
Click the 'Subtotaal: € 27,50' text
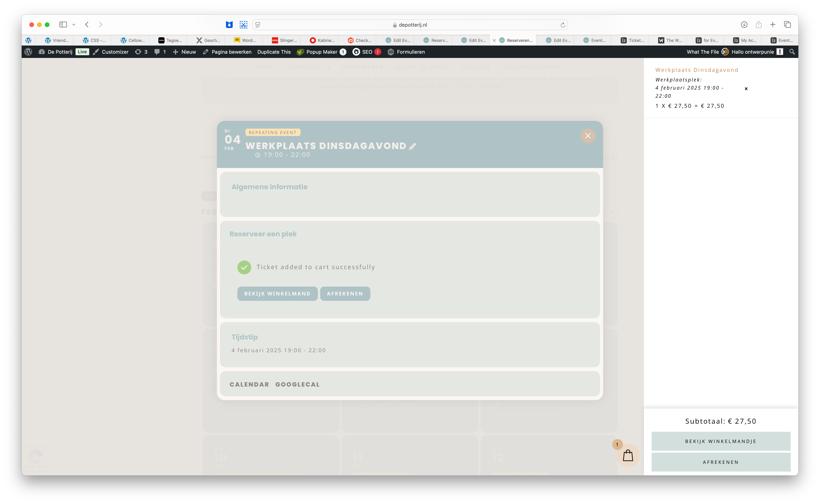point(721,421)
